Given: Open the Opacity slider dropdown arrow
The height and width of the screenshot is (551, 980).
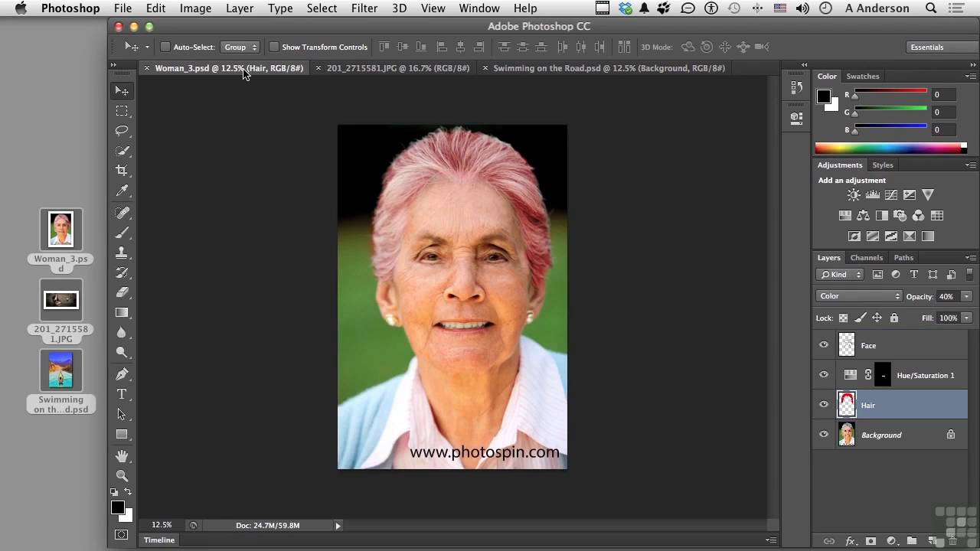Looking at the screenshot, I should pyautogui.click(x=966, y=296).
